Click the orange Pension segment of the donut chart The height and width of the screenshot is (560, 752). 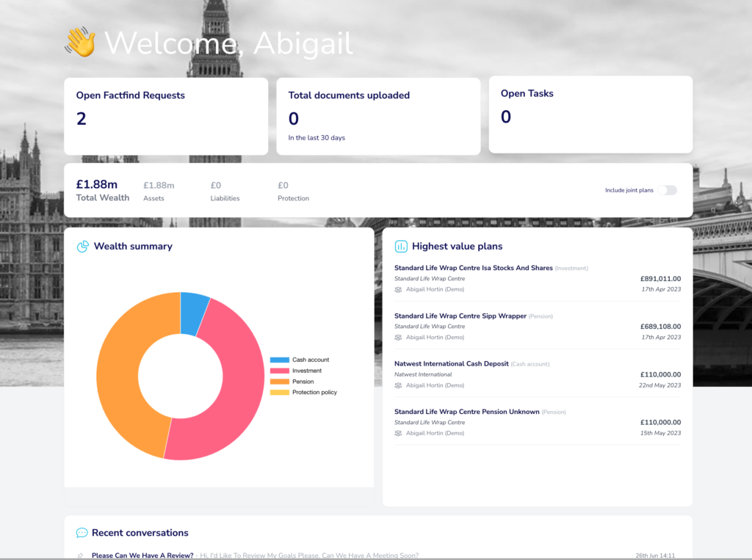(120, 374)
